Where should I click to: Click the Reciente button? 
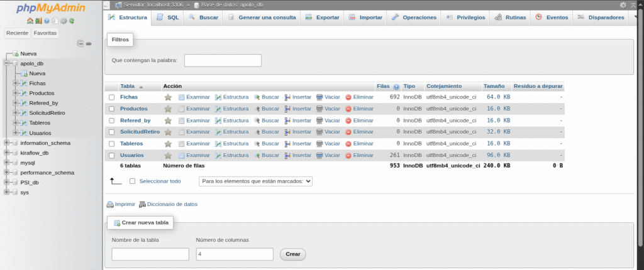17,33
